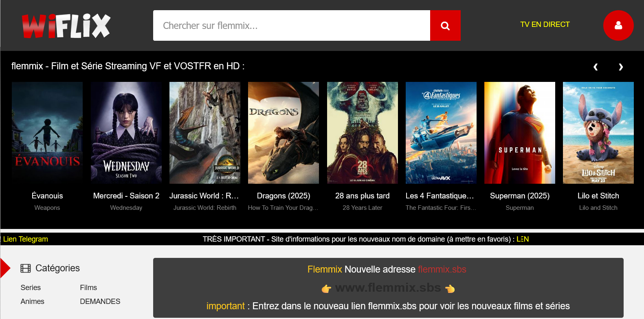Click the Superman (2025) title
The image size is (644, 319).
click(520, 196)
